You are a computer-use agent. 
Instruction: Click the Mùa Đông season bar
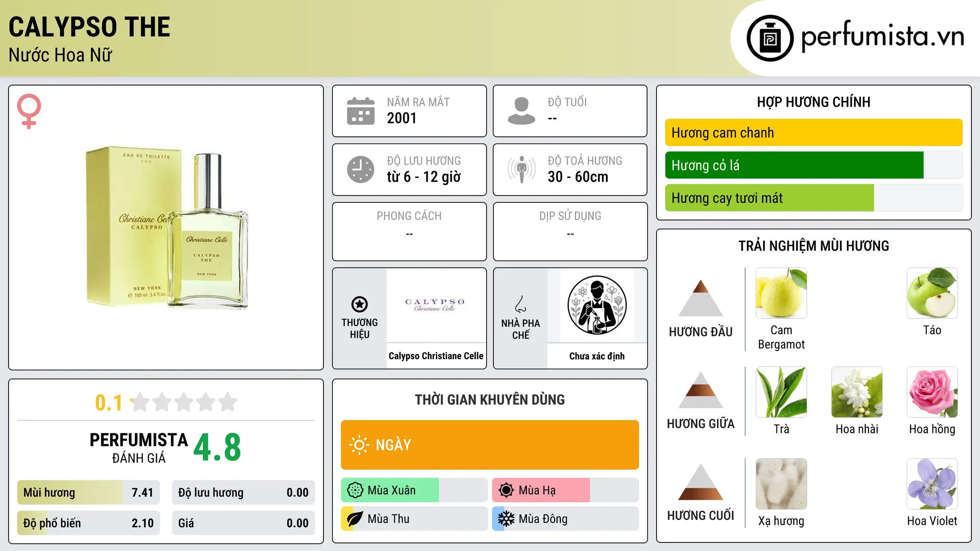(x=566, y=519)
